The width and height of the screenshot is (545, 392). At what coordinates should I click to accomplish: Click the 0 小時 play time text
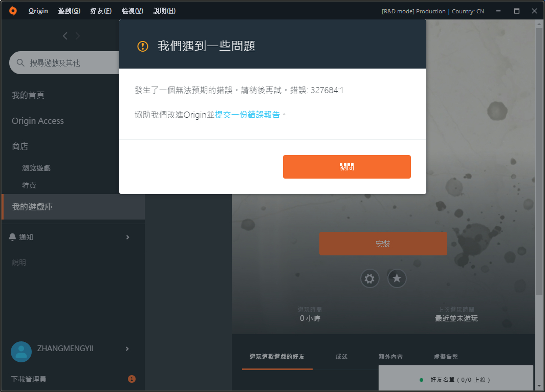click(x=310, y=318)
